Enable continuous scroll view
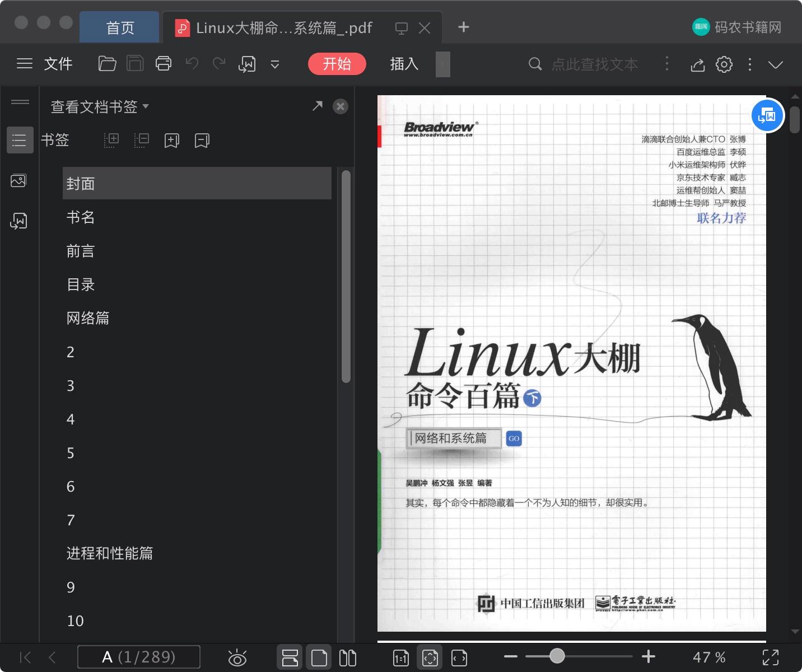Viewport: 802px width, 672px height. click(290, 657)
